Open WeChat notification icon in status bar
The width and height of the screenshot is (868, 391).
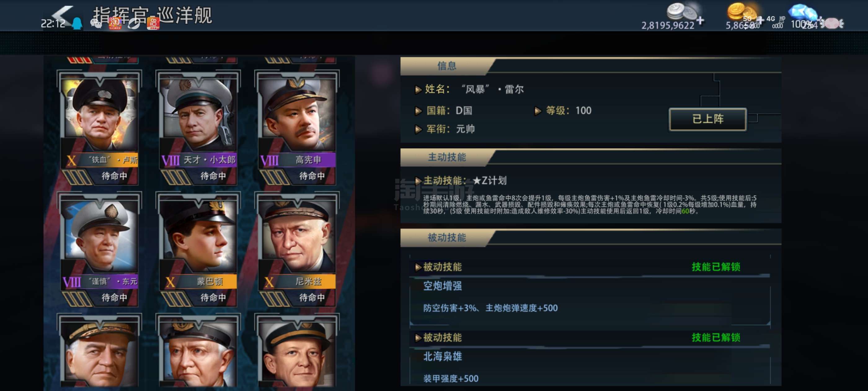coord(96,23)
